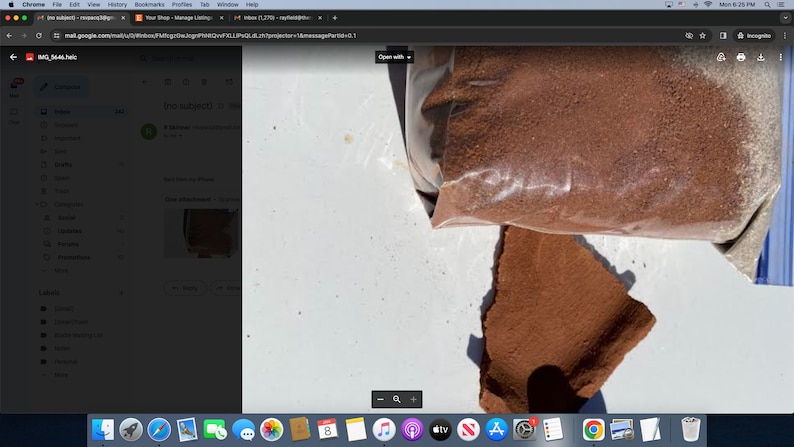Open the Window menu
Screen dimensions: 794x447
point(227,5)
